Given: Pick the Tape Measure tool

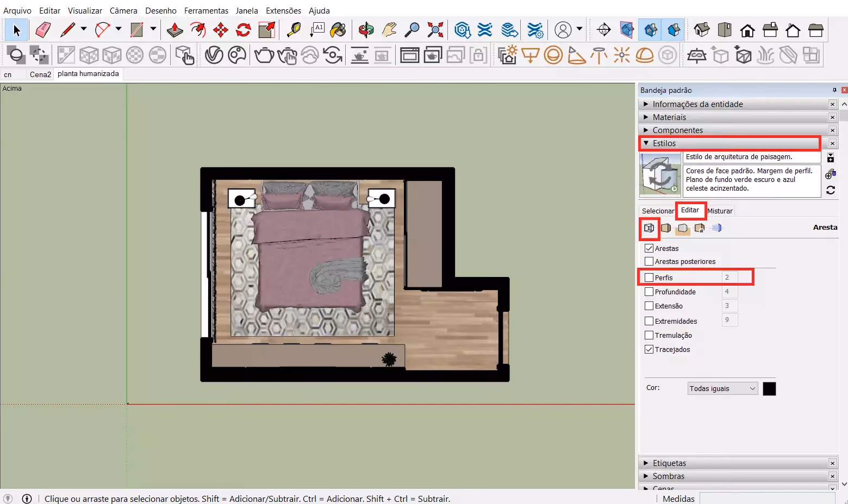Looking at the screenshot, I should tap(294, 30).
